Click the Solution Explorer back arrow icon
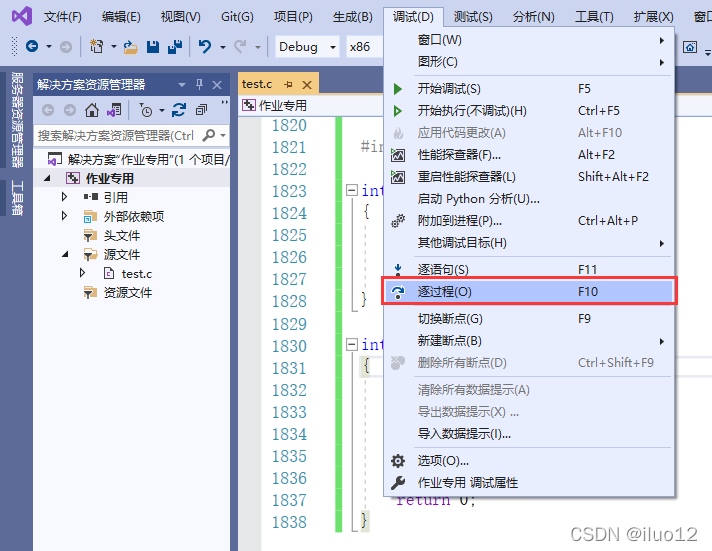Screen dimensions: 712x551 point(48,110)
